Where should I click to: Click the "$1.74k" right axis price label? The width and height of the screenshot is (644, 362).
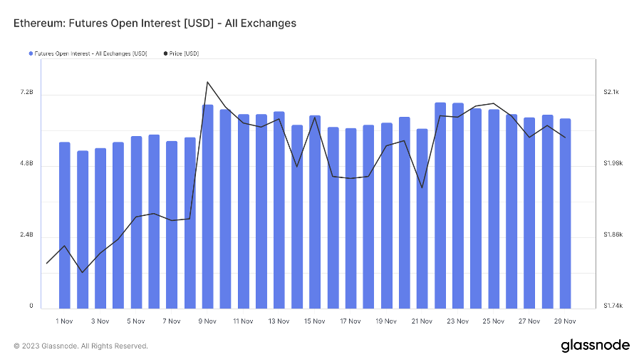(613, 306)
